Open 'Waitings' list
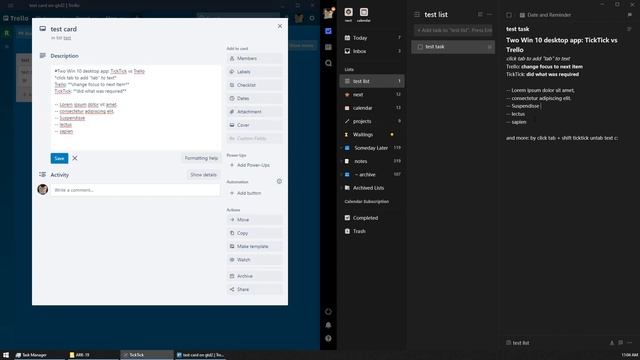 372,135
